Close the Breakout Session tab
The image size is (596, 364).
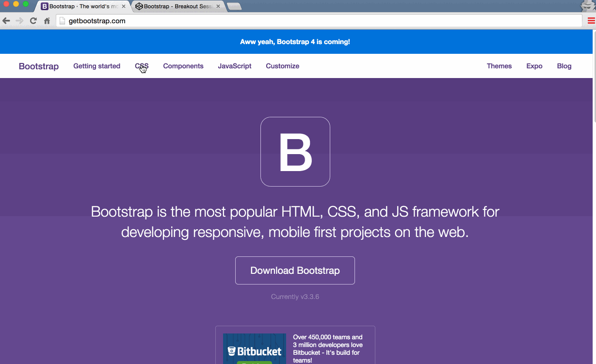click(x=218, y=6)
